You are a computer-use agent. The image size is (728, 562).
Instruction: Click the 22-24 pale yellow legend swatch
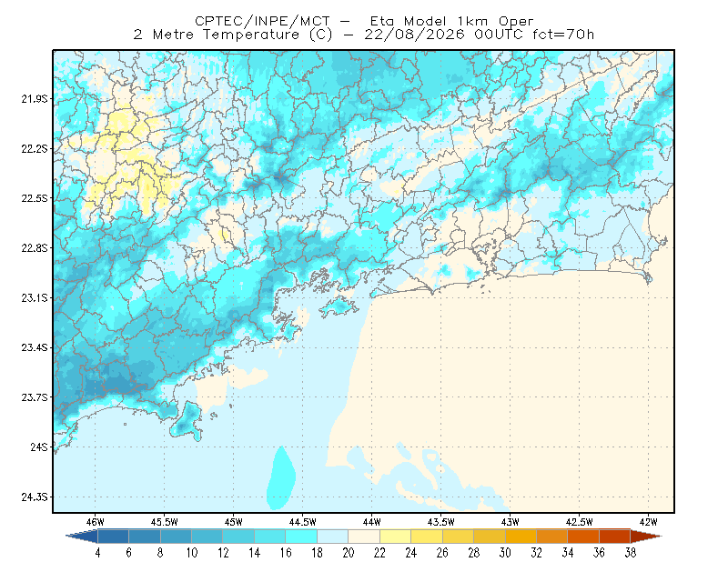396,536
